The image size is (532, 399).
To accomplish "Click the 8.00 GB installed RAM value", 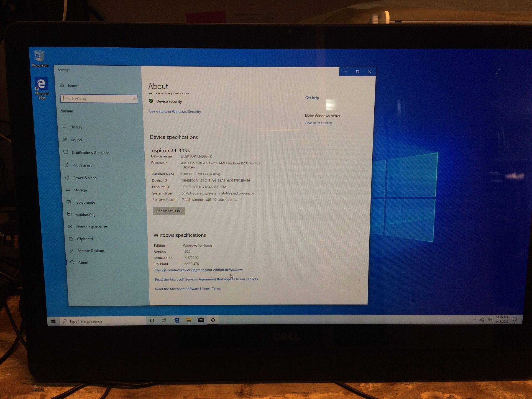I will coord(201,174).
